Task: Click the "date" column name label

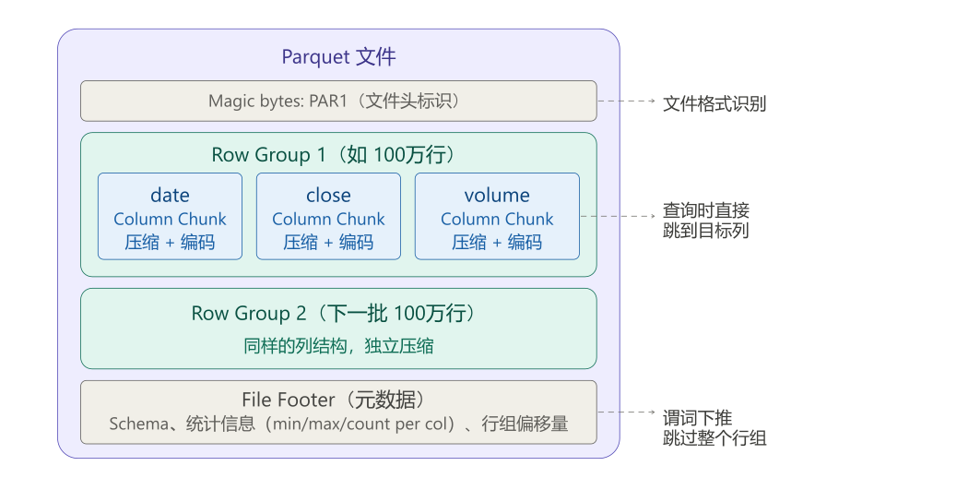Action: [170, 196]
